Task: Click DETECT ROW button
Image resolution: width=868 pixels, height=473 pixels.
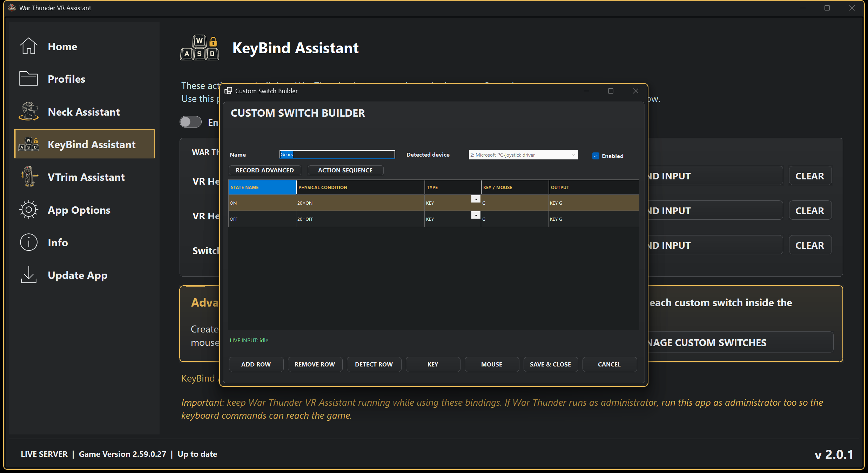Action: click(x=374, y=364)
